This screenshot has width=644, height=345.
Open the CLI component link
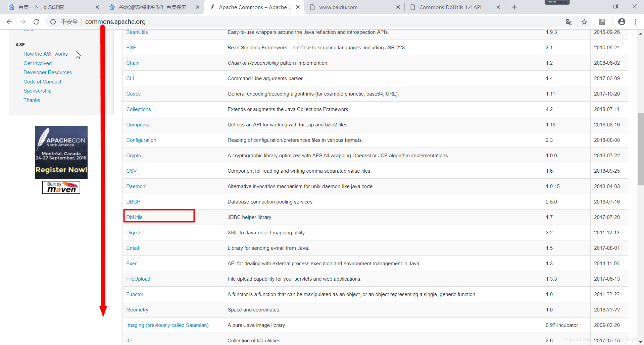(130, 78)
